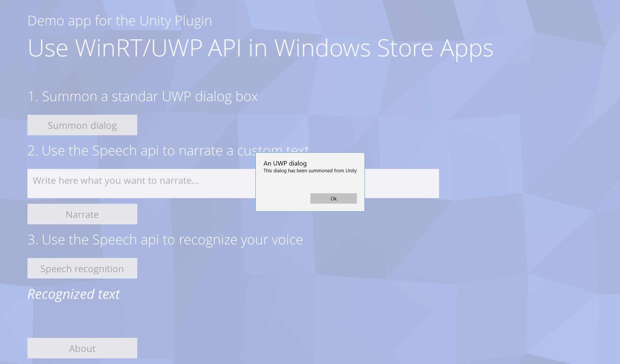
Task: Activate the Speech recognition button
Action: 82,268
